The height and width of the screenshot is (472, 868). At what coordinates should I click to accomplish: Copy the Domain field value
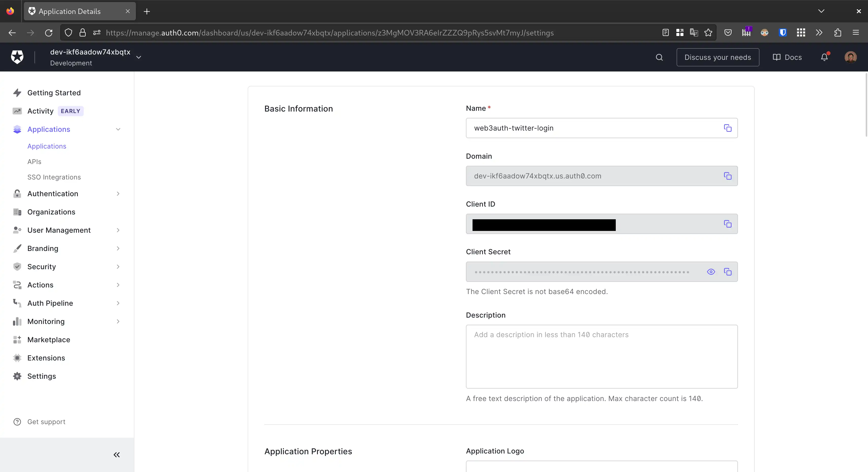click(x=728, y=176)
